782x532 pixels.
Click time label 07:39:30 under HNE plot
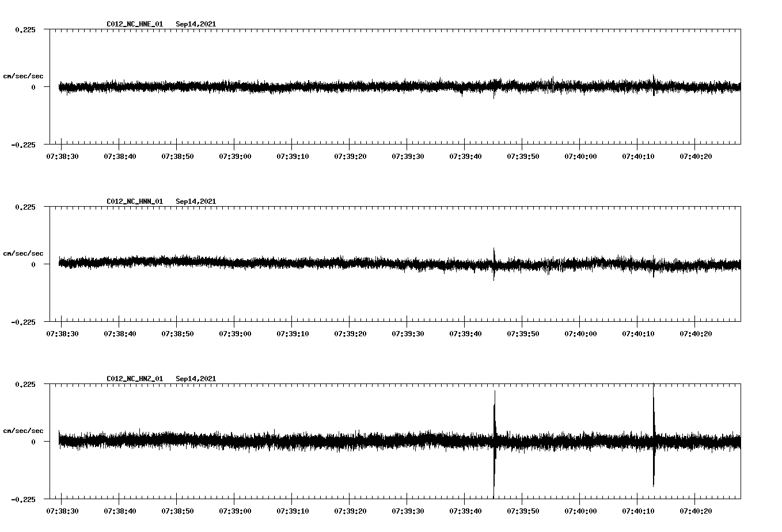(x=408, y=157)
